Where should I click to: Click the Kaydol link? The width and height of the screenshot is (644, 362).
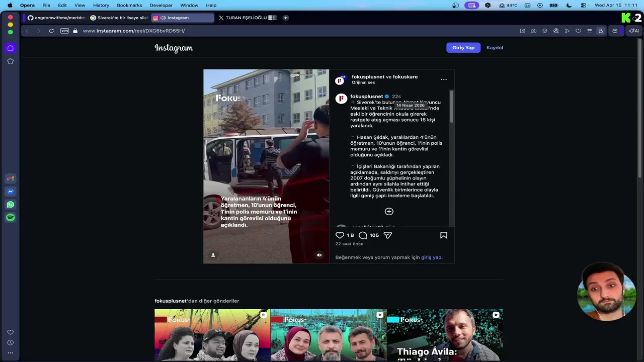click(x=495, y=48)
